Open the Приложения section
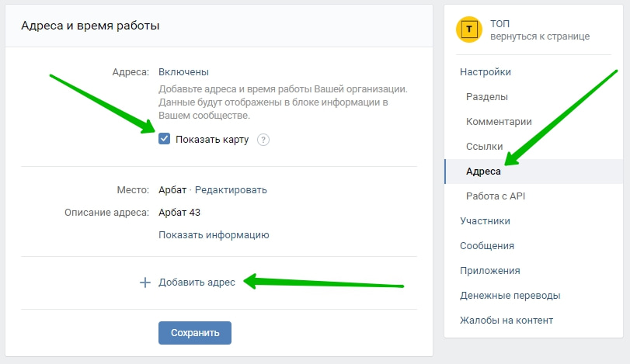The width and height of the screenshot is (630, 364). (490, 271)
